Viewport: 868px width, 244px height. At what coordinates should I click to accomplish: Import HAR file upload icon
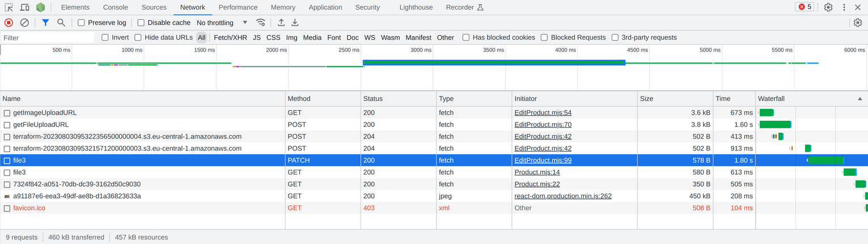(281, 23)
